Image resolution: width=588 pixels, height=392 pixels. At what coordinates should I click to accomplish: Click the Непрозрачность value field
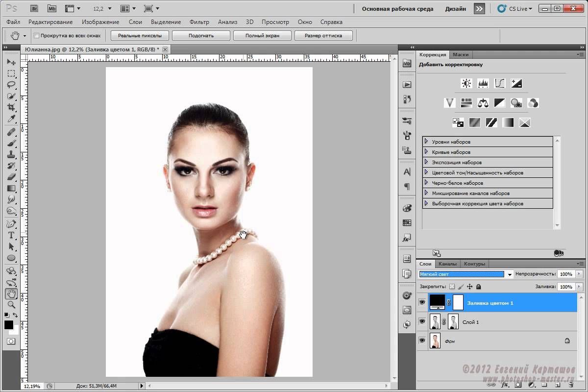(x=565, y=274)
